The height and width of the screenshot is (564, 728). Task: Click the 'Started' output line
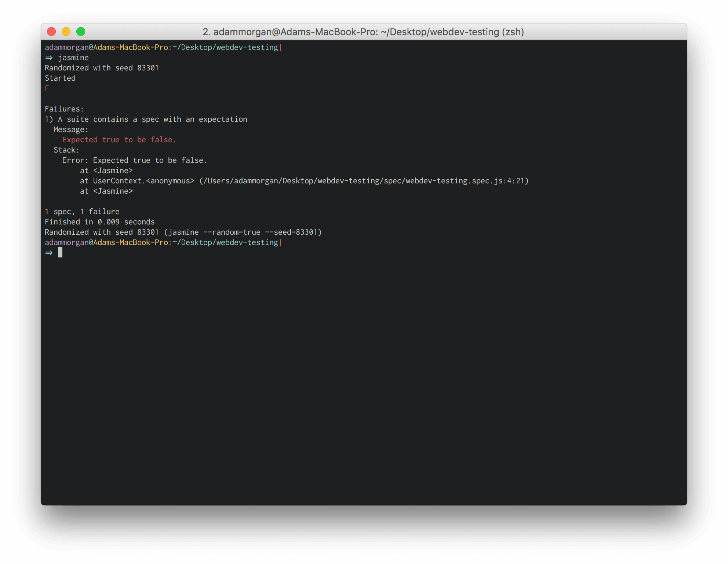coord(60,78)
